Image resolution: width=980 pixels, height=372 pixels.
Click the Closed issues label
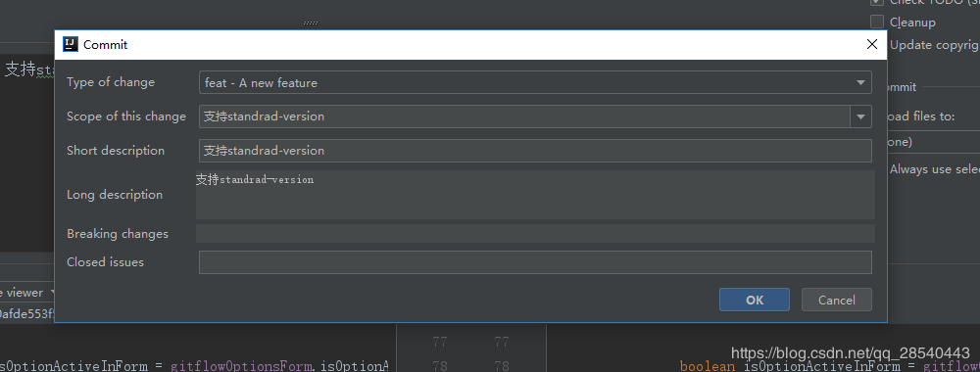pos(105,262)
